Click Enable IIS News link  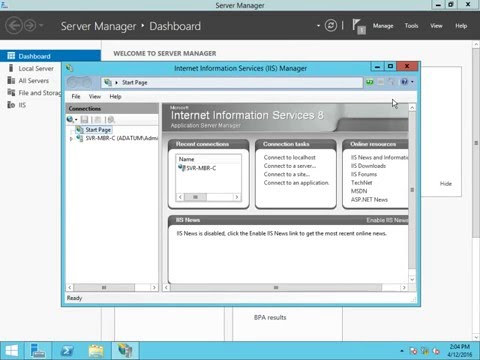click(x=387, y=220)
